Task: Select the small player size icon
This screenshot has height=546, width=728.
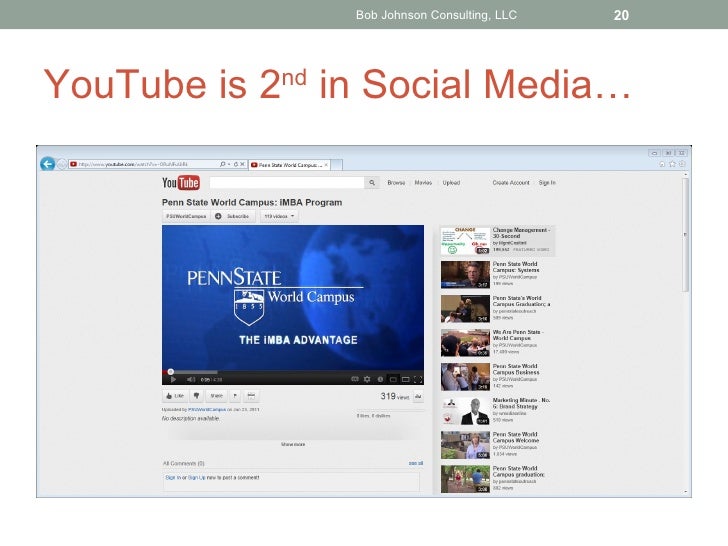Action: (393, 379)
